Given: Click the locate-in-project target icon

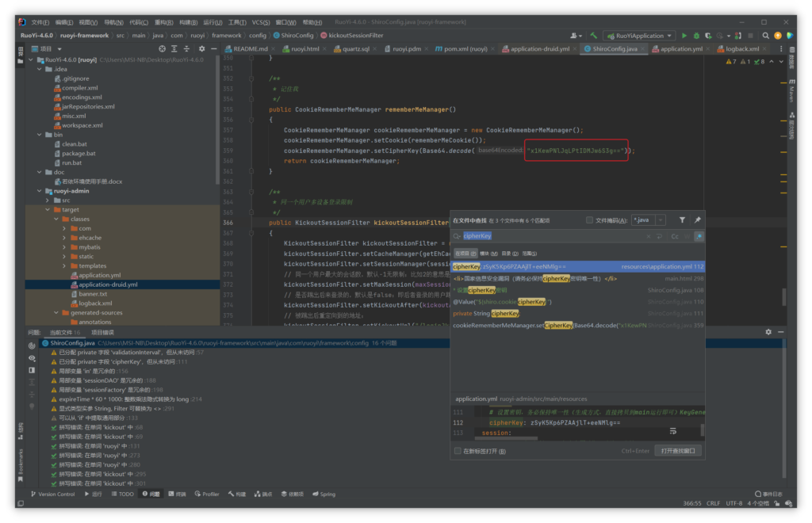Looking at the screenshot, I should (x=162, y=48).
